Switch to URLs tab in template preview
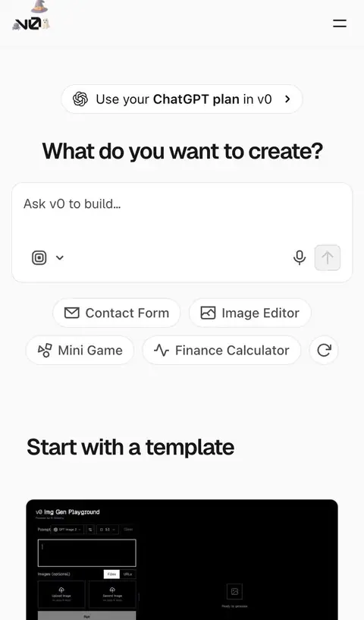Viewport: 364px width, 620px height. click(127, 574)
